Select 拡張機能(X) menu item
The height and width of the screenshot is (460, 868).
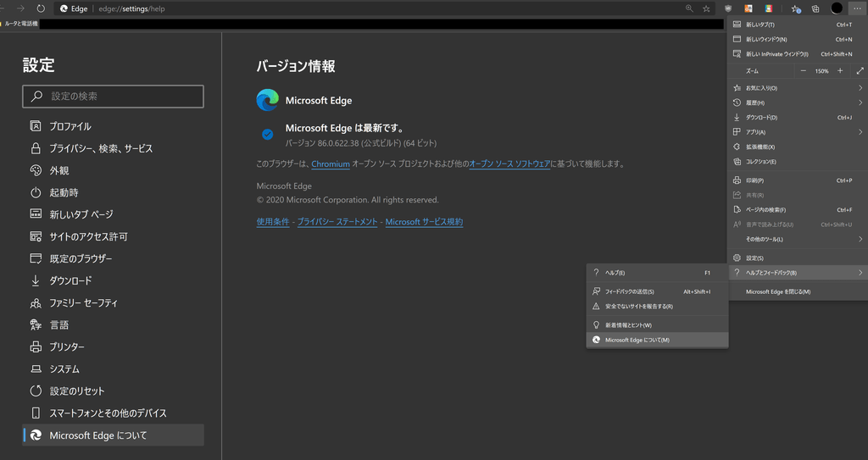tap(797, 147)
